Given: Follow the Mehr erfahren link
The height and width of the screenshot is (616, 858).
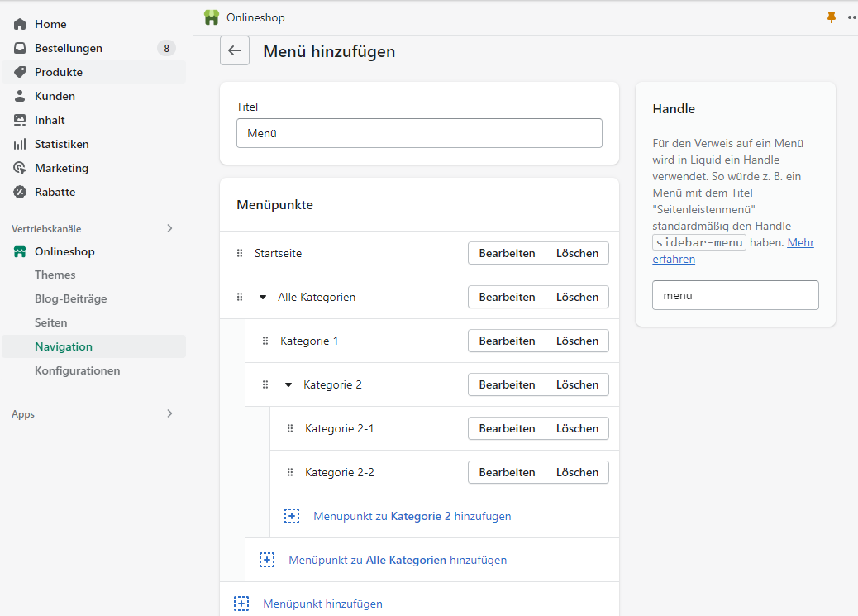Looking at the screenshot, I should (x=800, y=243).
